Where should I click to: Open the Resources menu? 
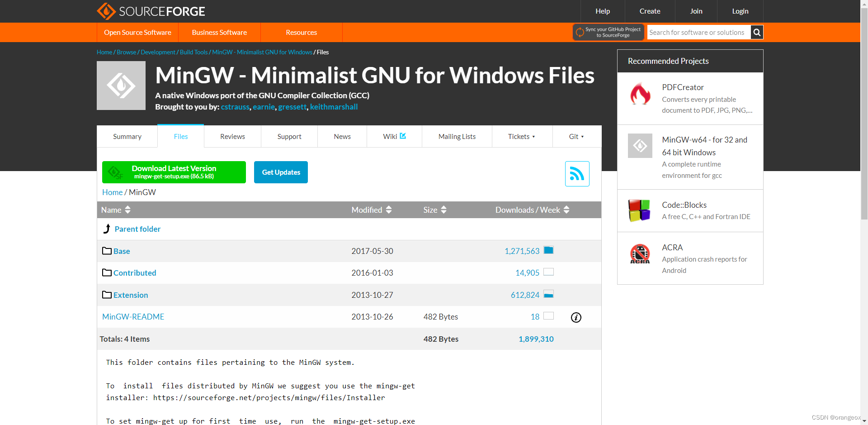click(x=302, y=33)
